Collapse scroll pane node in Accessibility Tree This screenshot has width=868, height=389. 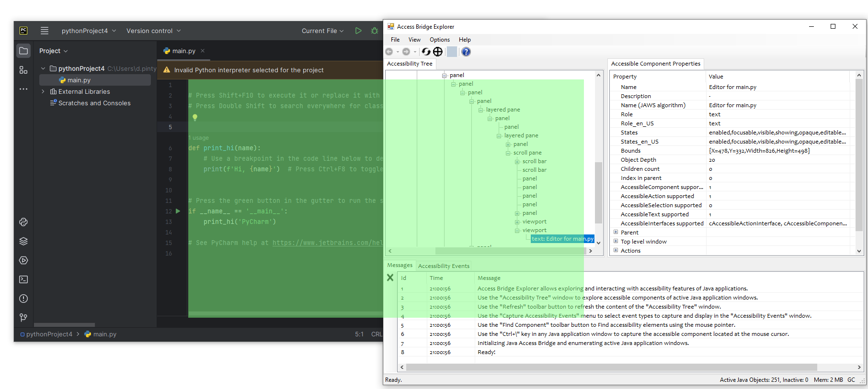click(508, 153)
